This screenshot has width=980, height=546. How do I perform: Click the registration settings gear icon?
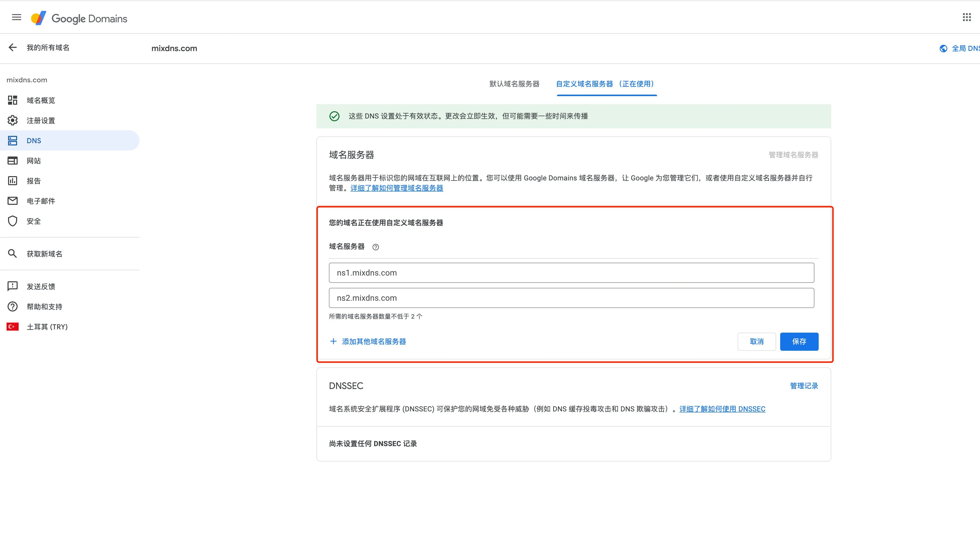click(x=13, y=121)
